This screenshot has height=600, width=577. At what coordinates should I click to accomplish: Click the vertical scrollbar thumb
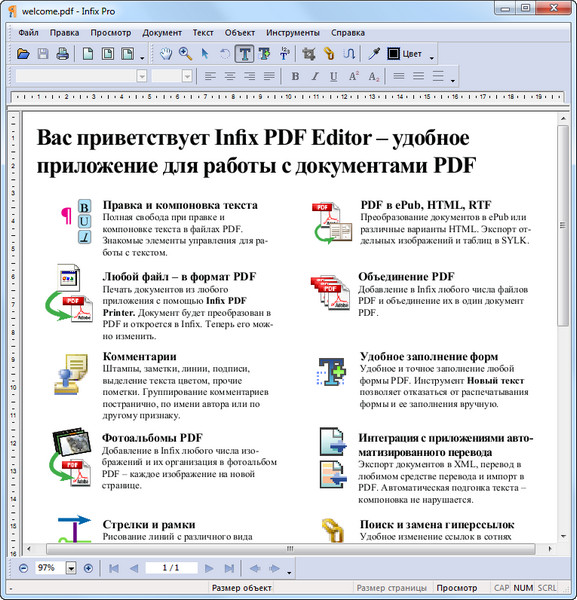[x=562, y=225]
